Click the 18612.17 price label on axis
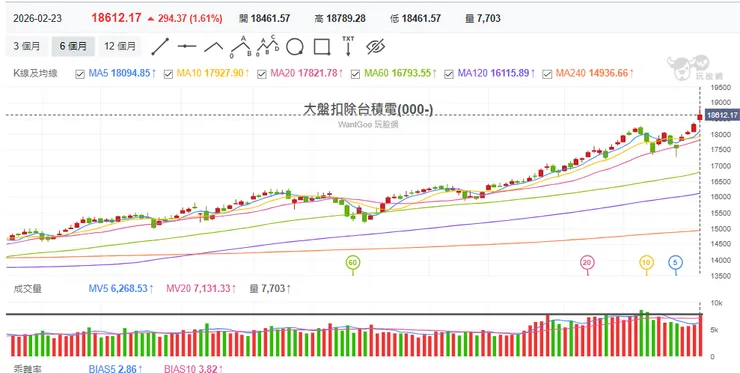 722,115
